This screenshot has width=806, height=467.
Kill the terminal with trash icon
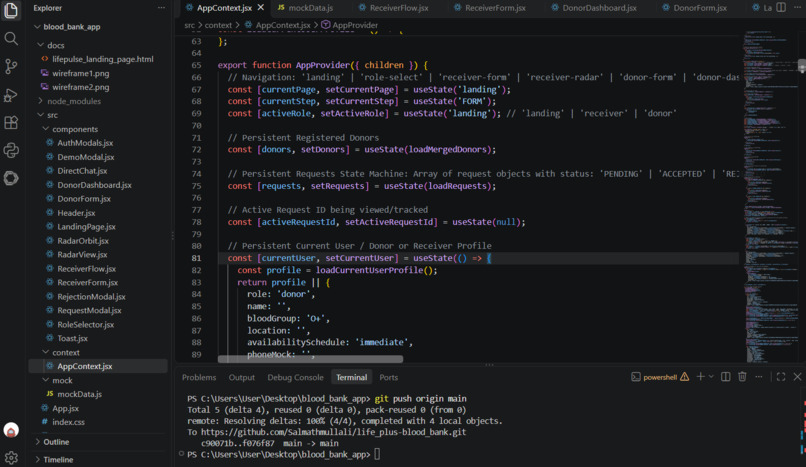[x=742, y=377]
